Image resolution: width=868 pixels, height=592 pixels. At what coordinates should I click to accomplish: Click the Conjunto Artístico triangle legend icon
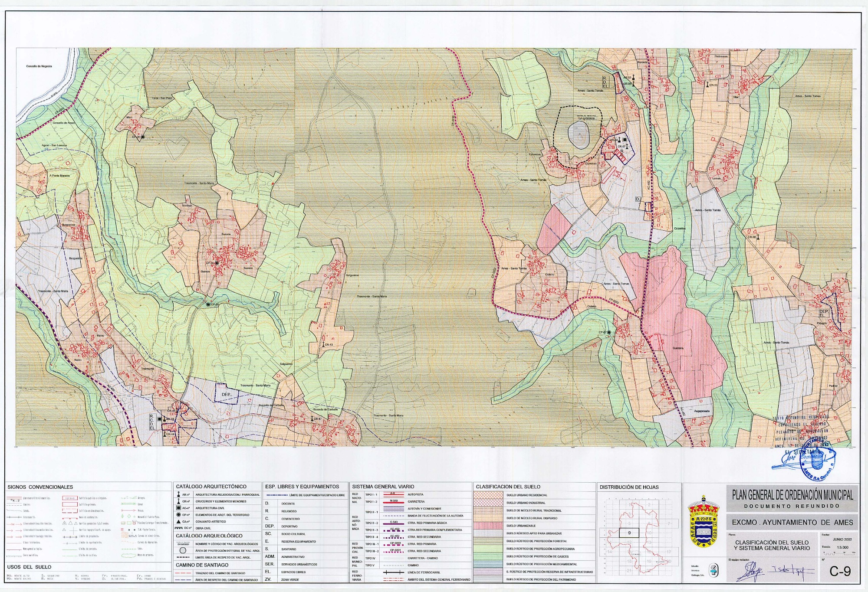tap(178, 522)
